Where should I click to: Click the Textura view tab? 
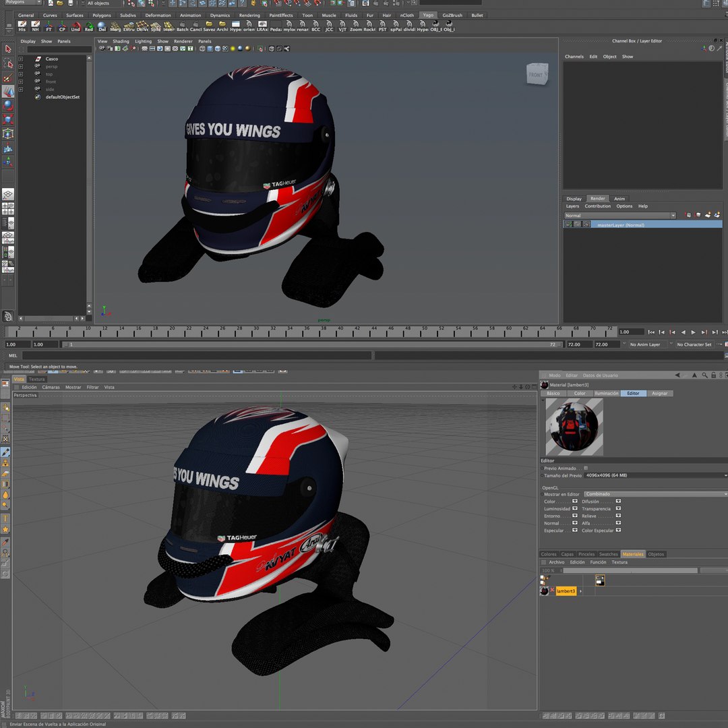[36, 380]
